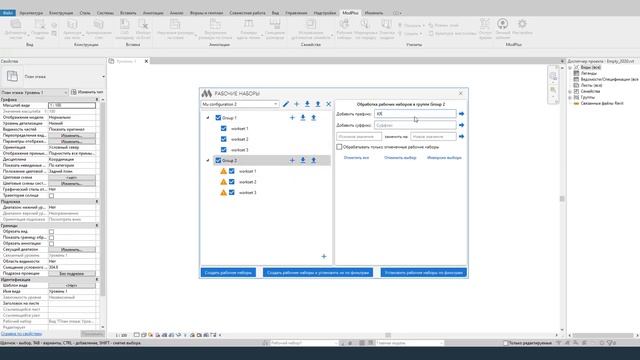Click view canvas horizontal scrollbar
This screenshot has height=360, width=640.
(x=388, y=335)
